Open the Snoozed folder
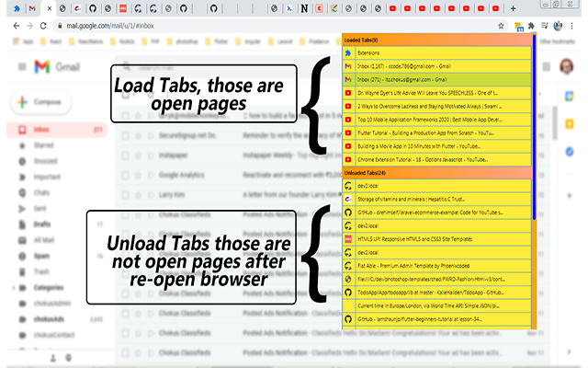588x368 pixels. tap(45, 161)
